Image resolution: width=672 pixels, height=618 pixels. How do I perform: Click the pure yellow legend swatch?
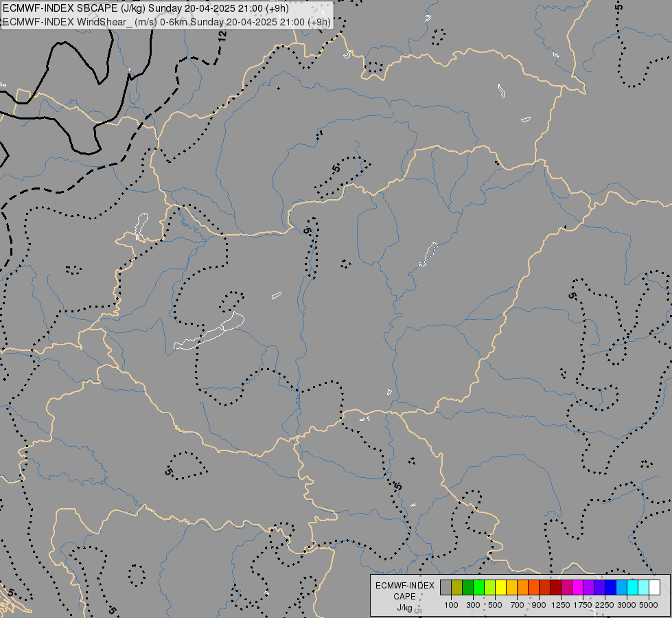[501, 587]
